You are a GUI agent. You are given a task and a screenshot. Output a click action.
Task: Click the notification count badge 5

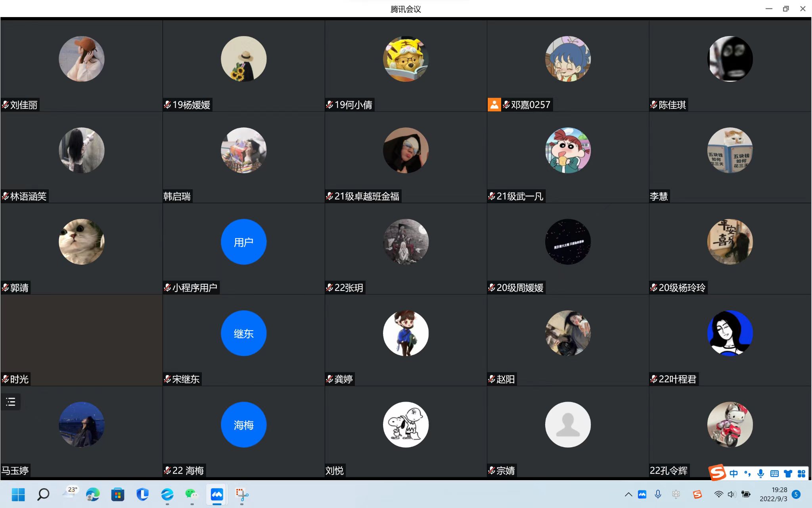(796, 494)
